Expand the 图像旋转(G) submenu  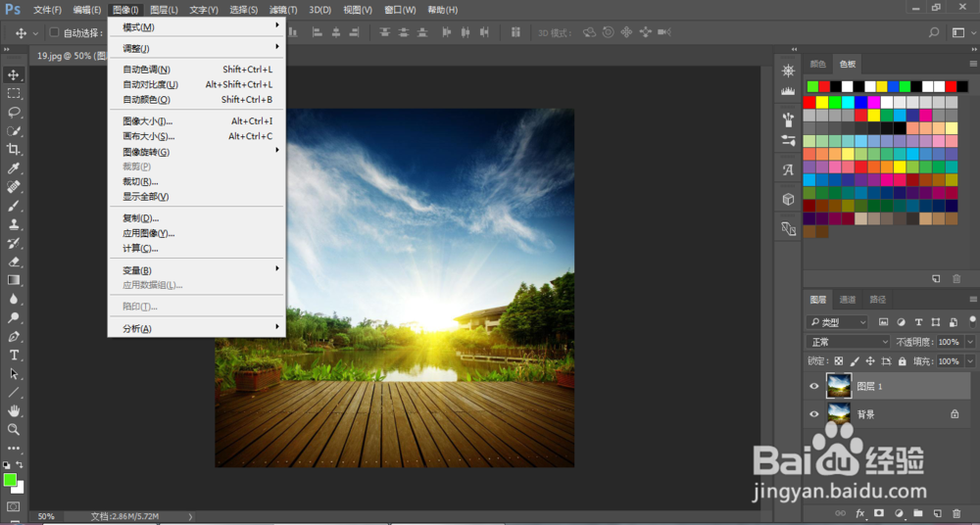[x=197, y=152]
